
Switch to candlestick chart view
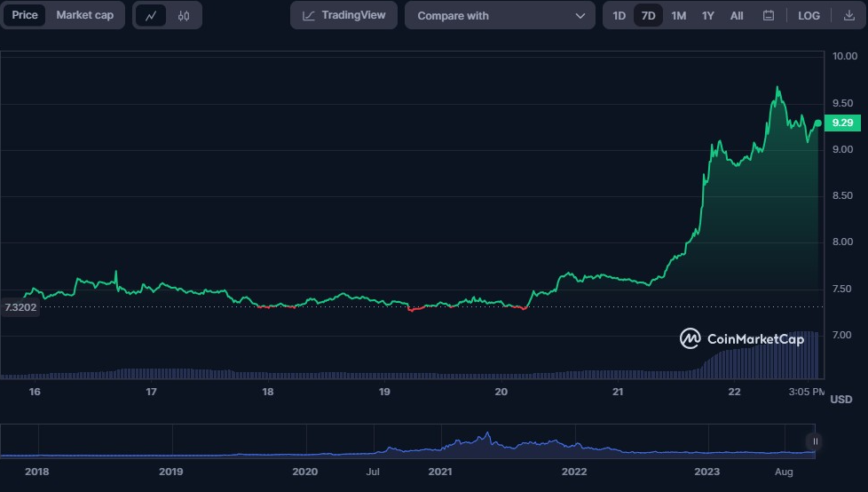[184, 16]
